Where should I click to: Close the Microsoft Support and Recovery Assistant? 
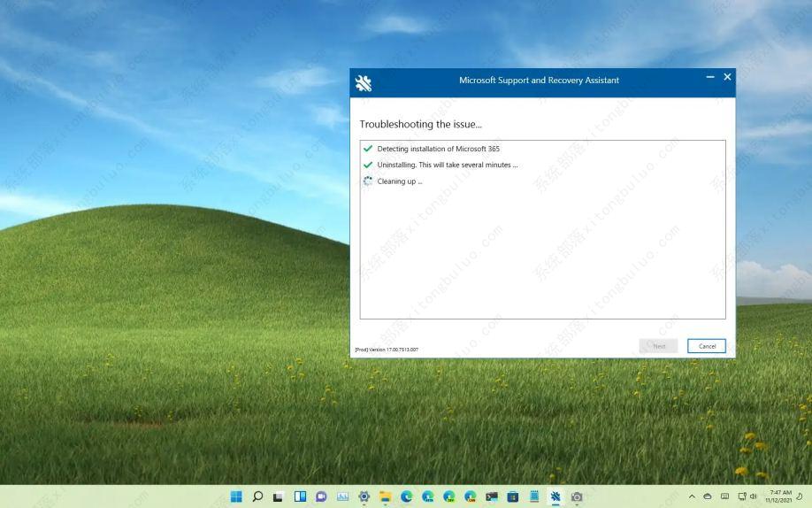pos(727,78)
